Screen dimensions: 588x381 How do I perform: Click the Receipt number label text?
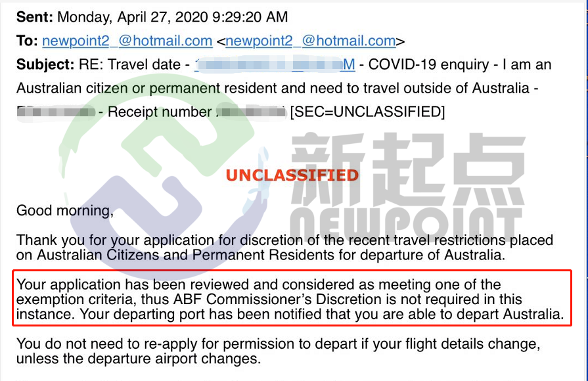(x=160, y=112)
